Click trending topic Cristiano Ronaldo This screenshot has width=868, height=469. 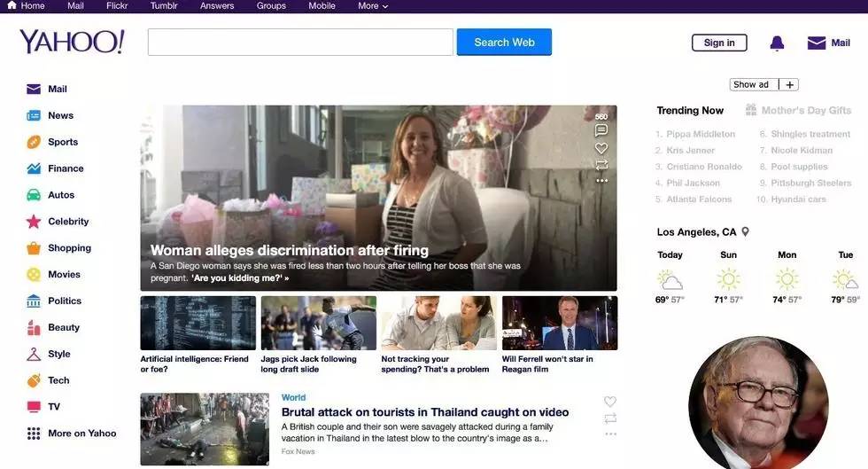coord(704,167)
